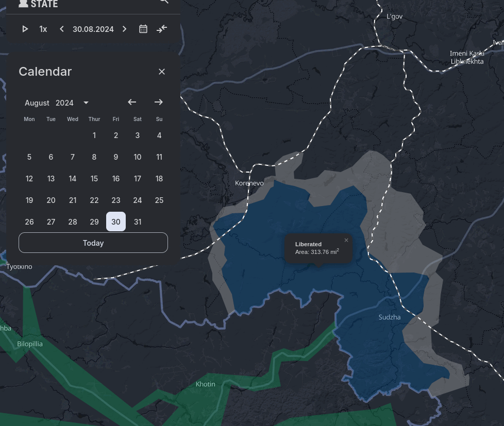Click the Imeni Karla Libknekhta label
The width and height of the screenshot is (504, 426).
(x=467, y=58)
